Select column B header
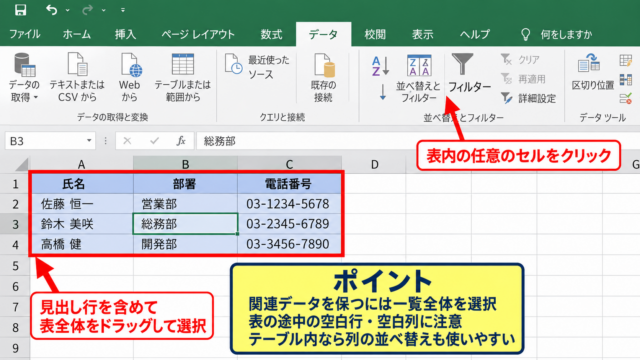Image resolution: width=640 pixels, height=360 pixels. click(185, 164)
